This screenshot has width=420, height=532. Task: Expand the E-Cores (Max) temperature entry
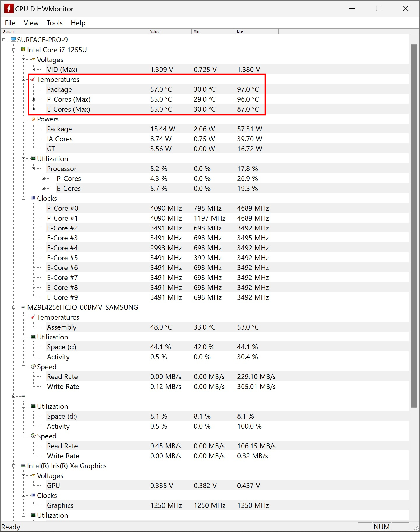coord(33,109)
